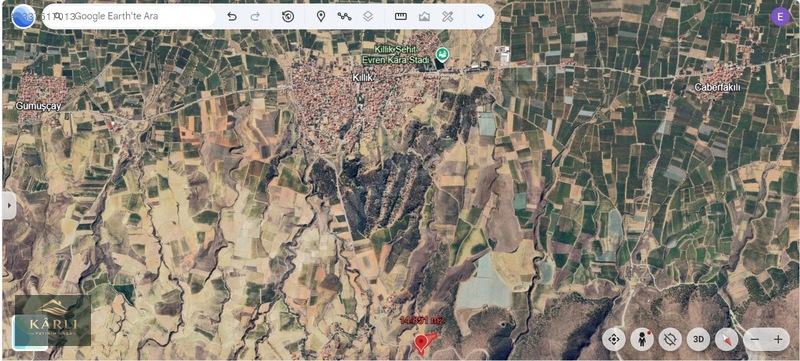Toggle the globe rotation lock button
This screenshot has height=361, width=800.
coord(670,339)
